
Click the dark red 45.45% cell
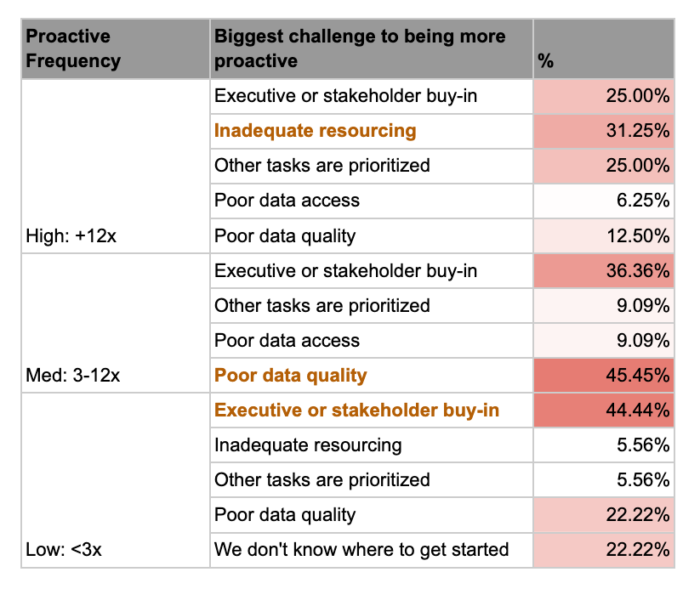[x=603, y=376]
